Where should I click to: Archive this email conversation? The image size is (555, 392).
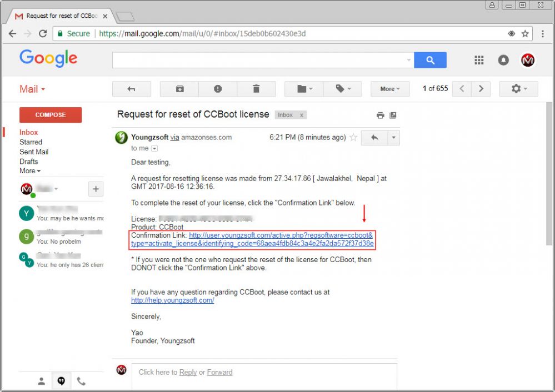pyautogui.click(x=179, y=89)
